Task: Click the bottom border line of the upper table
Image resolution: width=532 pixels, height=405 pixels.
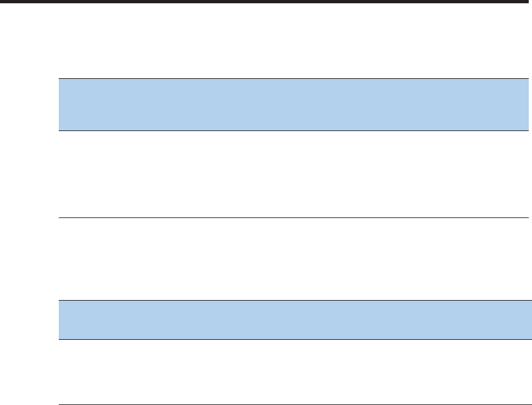Action: [293, 218]
